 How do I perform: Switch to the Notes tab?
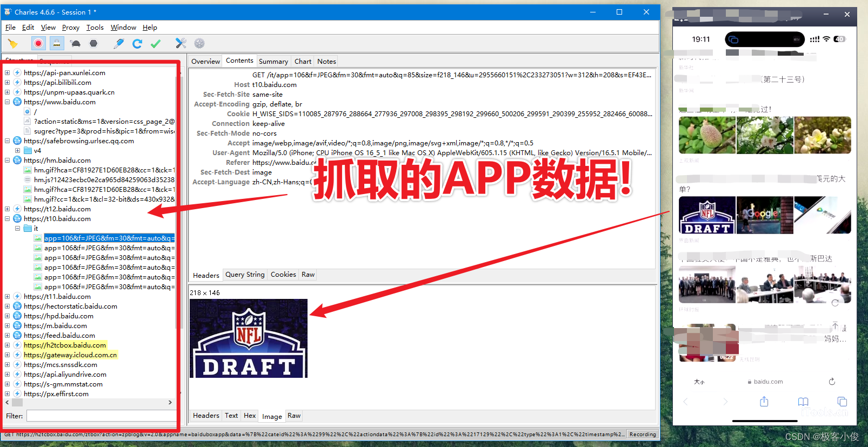326,61
